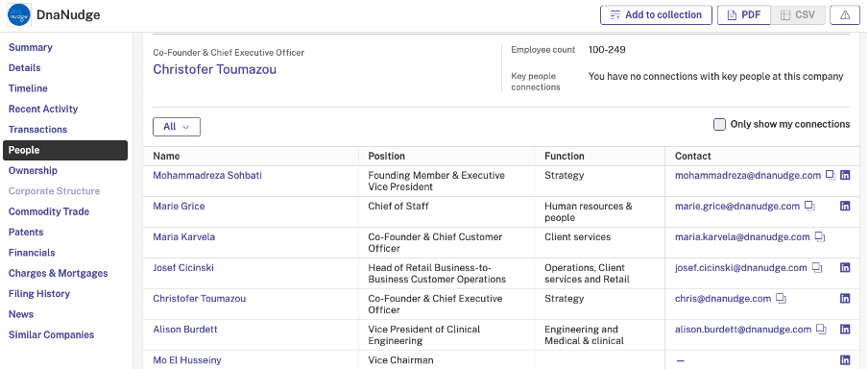Open Josef Cicinski's LinkedIn profile icon
This screenshot has height=369, width=868.
click(x=845, y=267)
